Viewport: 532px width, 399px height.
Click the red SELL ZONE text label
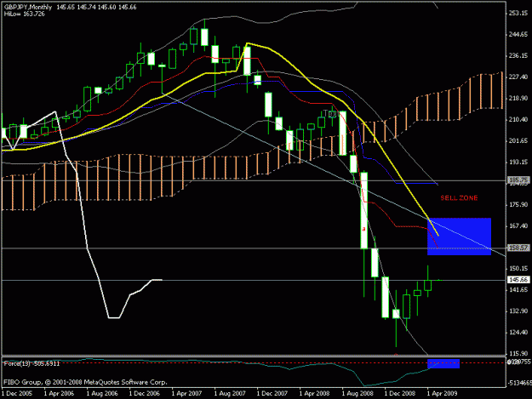[x=459, y=198]
